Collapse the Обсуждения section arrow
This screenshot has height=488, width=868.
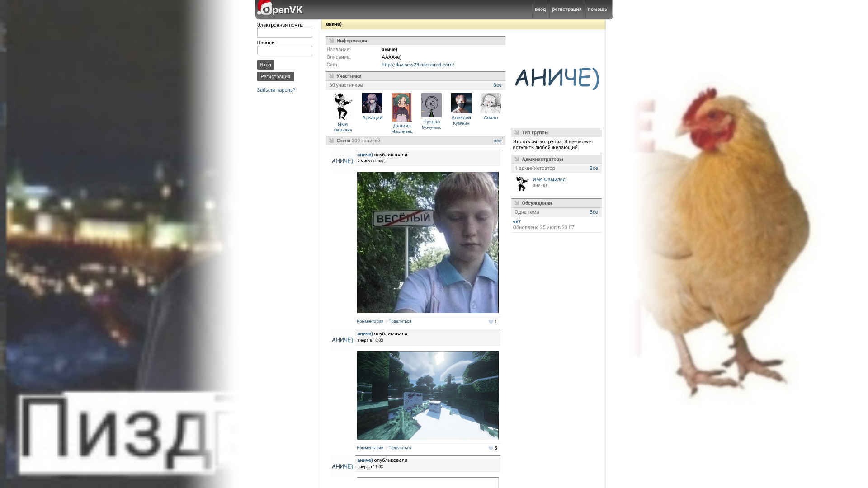[x=517, y=203]
